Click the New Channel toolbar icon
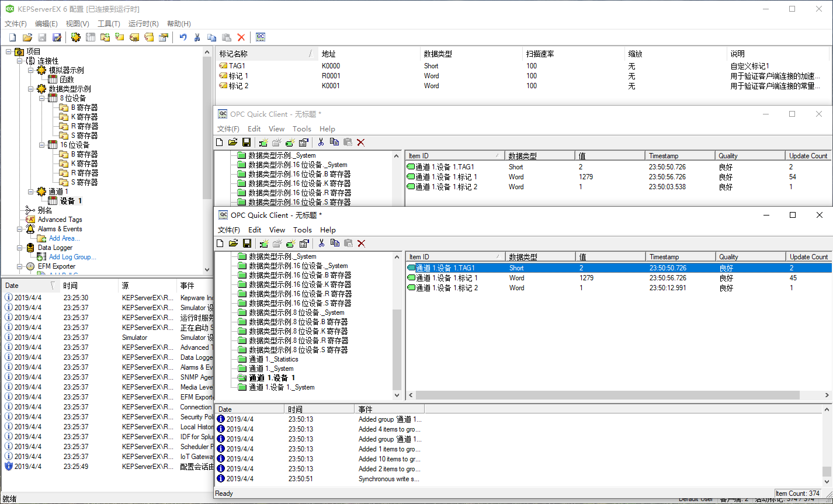833x504 pixels. tap(75, 37)
